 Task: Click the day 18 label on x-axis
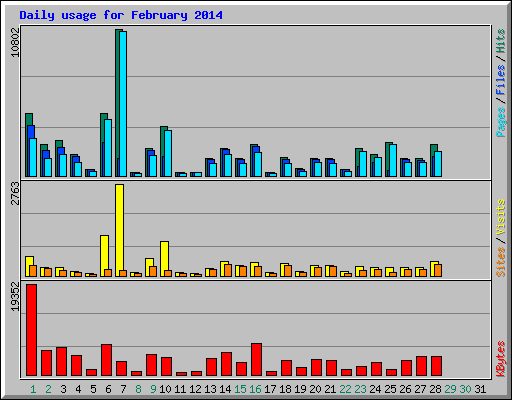285,389
